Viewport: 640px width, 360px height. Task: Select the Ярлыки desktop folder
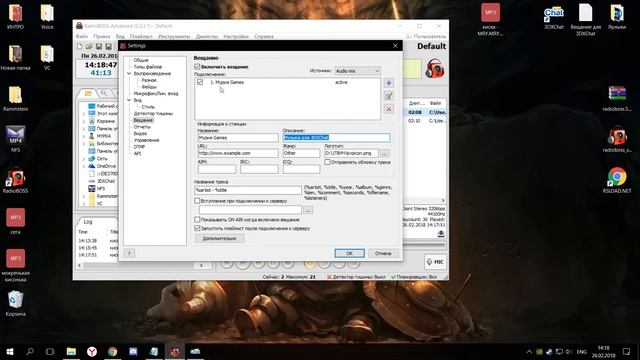[x=617, y=17]
